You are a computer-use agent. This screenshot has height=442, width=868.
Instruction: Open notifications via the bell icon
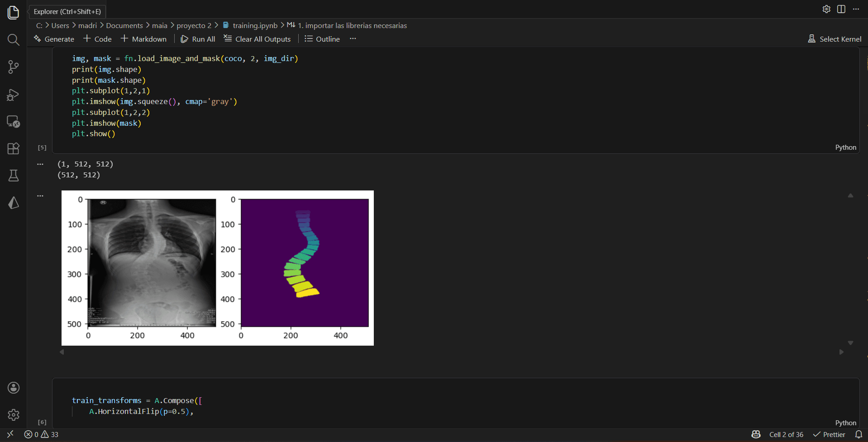(859, 434)
